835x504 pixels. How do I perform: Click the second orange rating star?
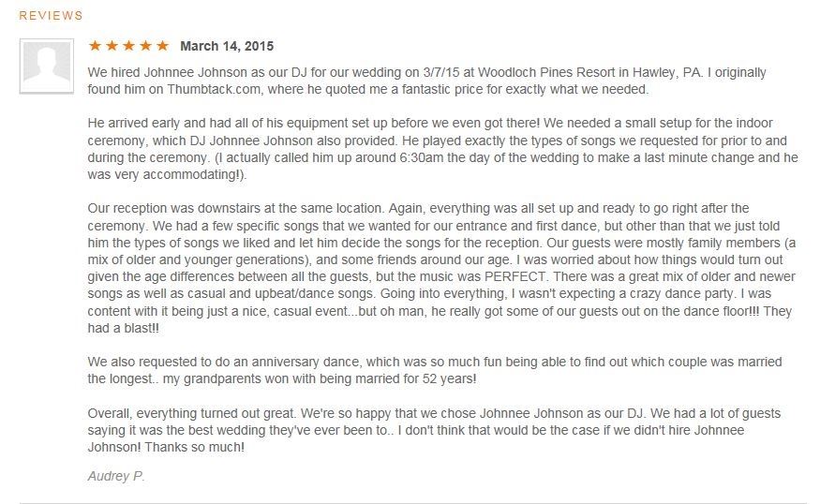(111, 46)
